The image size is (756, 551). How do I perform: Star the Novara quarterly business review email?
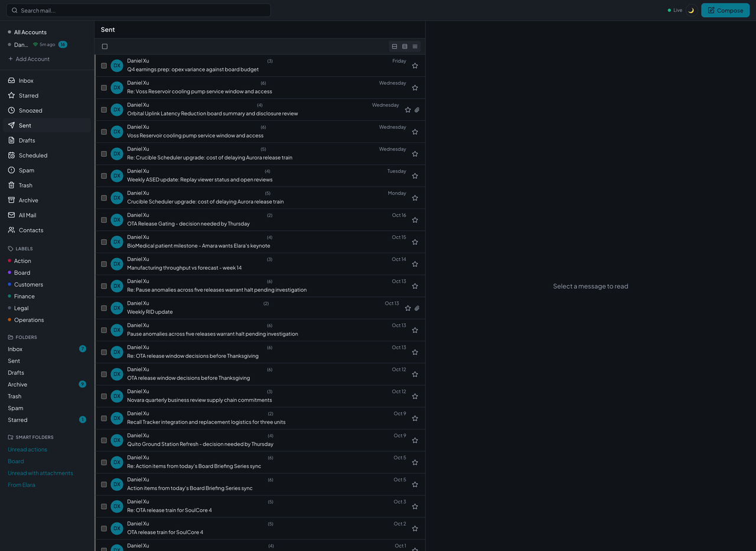tap(415, 396)
